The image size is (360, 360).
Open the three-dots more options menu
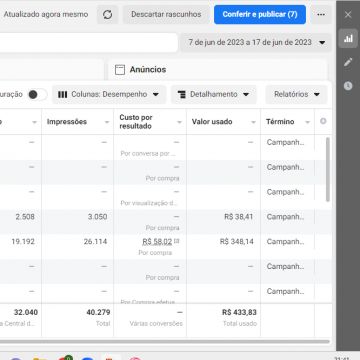321,15
